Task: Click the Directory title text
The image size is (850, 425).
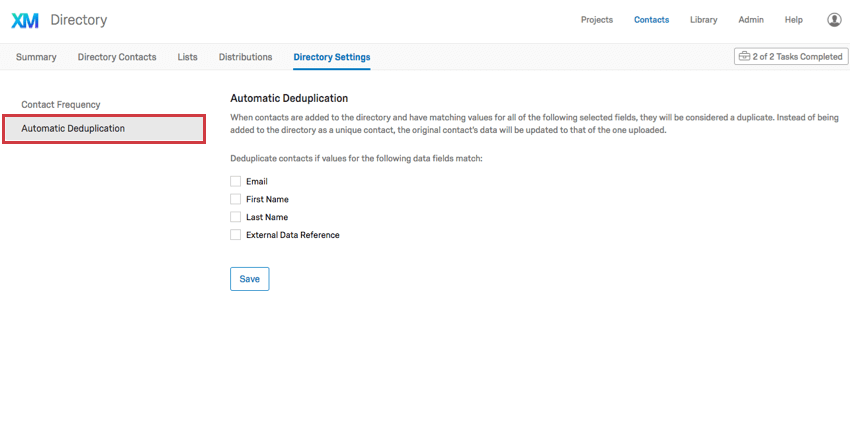Action: [x=79, y=20]
